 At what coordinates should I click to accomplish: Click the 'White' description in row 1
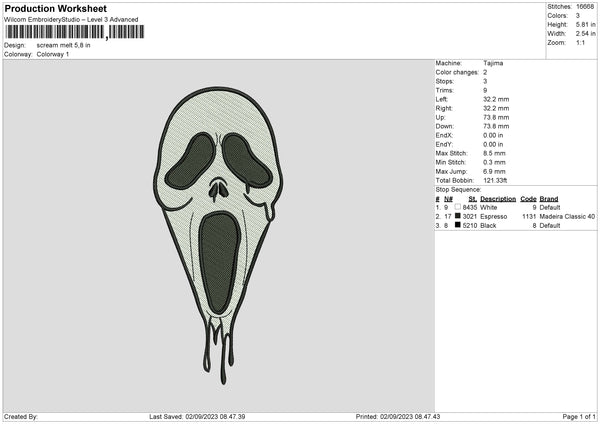(489, 207)
